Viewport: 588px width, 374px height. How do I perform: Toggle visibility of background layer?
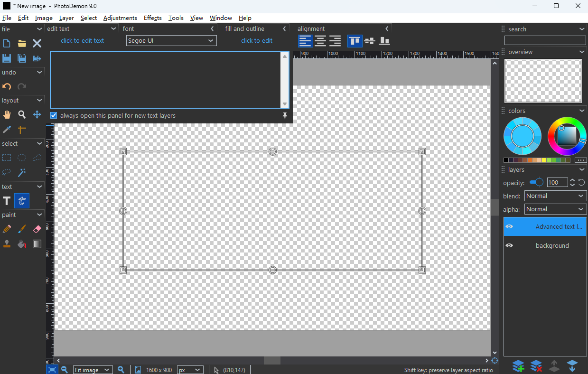pyautogui.click(x=509, y=245)
